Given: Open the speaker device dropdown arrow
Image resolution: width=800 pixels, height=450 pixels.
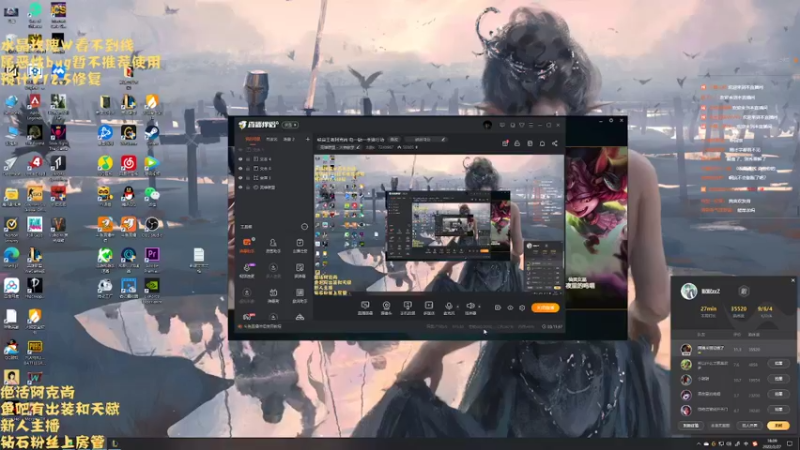Looking at the screenshot, I should coord(479,306).
